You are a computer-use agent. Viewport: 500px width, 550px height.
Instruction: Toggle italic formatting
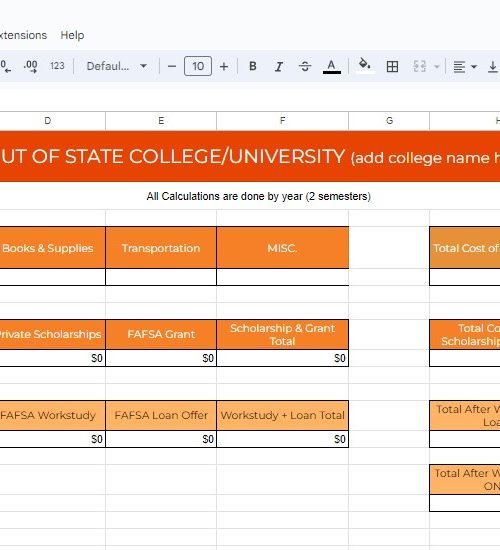click(279, 66)
